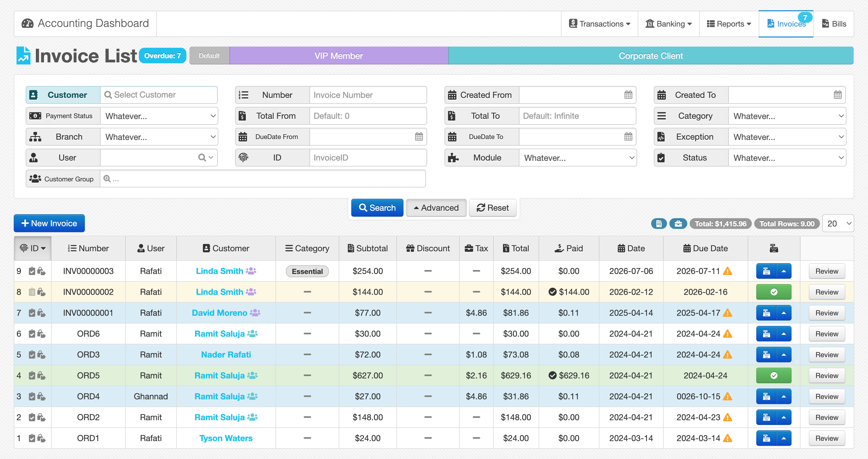This screenshot has width=868, height=459.
Task: Open the Payment Status dropdown
Action: point(159,116)
